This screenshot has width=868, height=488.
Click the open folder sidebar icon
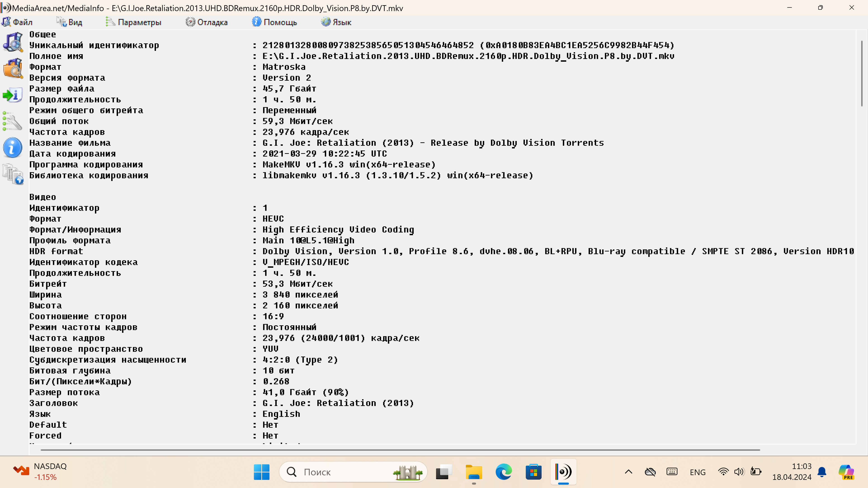pyautogui.click(x=13, y=68)
